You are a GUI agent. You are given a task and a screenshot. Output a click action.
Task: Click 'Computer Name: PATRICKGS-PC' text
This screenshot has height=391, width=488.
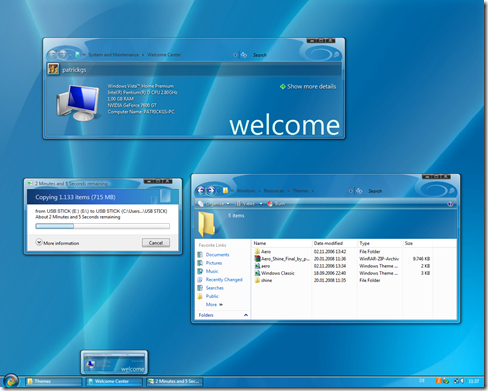(x=141, y=112)
